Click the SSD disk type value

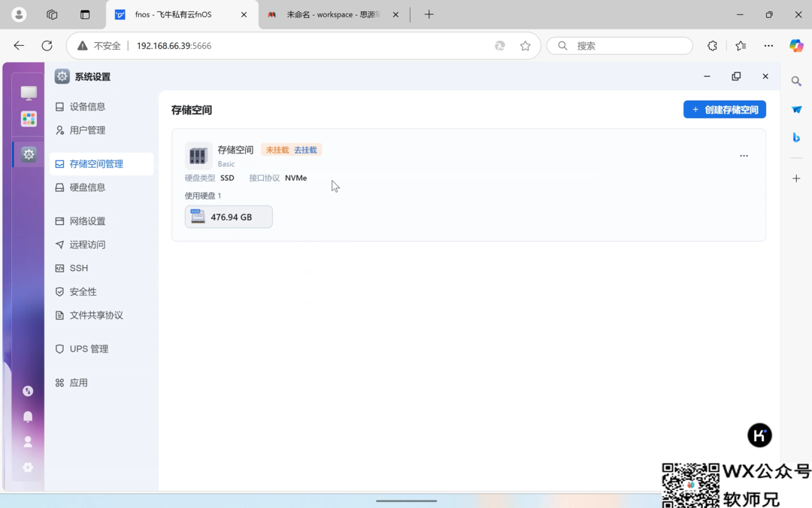(227, 178)
